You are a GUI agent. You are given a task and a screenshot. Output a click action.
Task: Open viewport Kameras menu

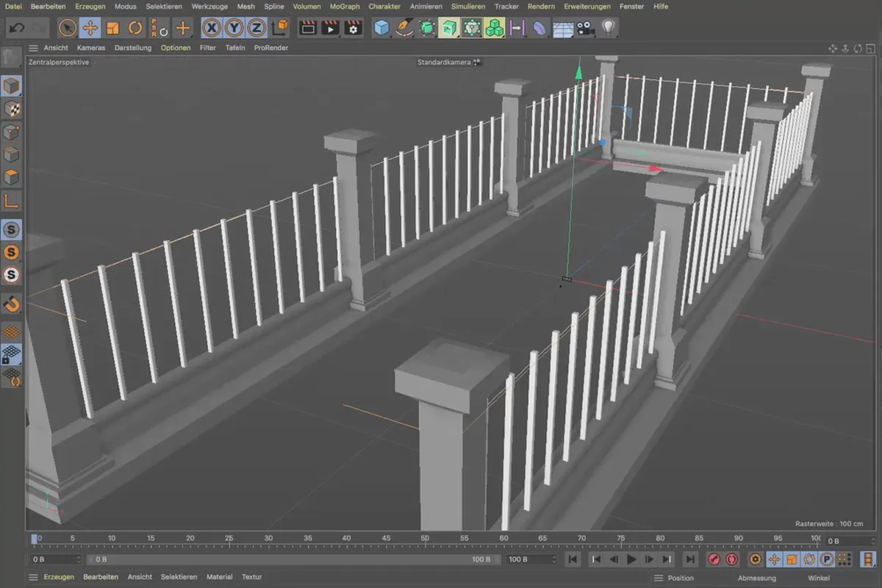tap(91, 48)
